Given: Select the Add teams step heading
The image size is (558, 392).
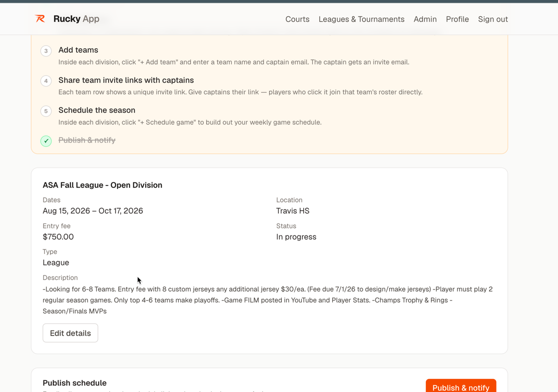Looking at the screenshot, I should pyautogui.click(x=78, y=50).
